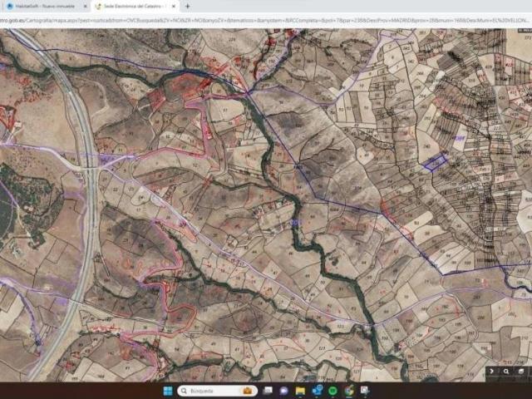
Task: Expand the map tools panel arrow
Action: (492, 372)
